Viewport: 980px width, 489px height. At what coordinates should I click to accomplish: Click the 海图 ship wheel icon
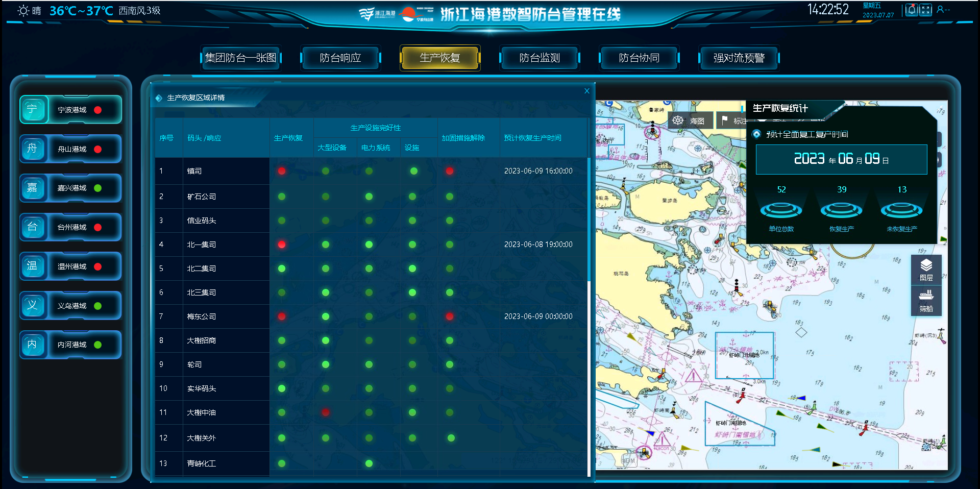tap(678, 120)
